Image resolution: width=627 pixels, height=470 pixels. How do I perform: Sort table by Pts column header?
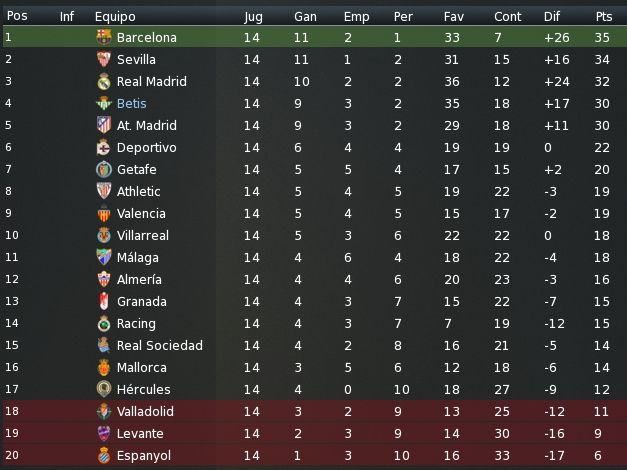click(603, 16)
